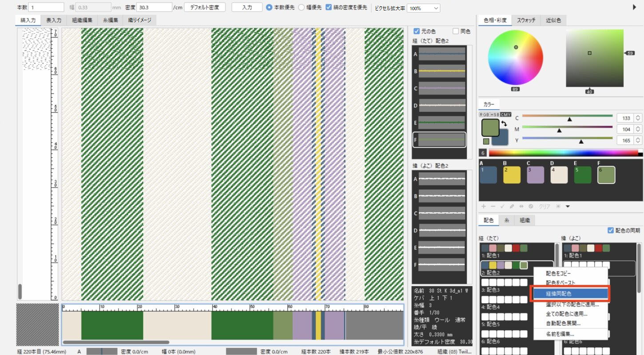Click the C value spinner arrows

[x=638, y=118]
